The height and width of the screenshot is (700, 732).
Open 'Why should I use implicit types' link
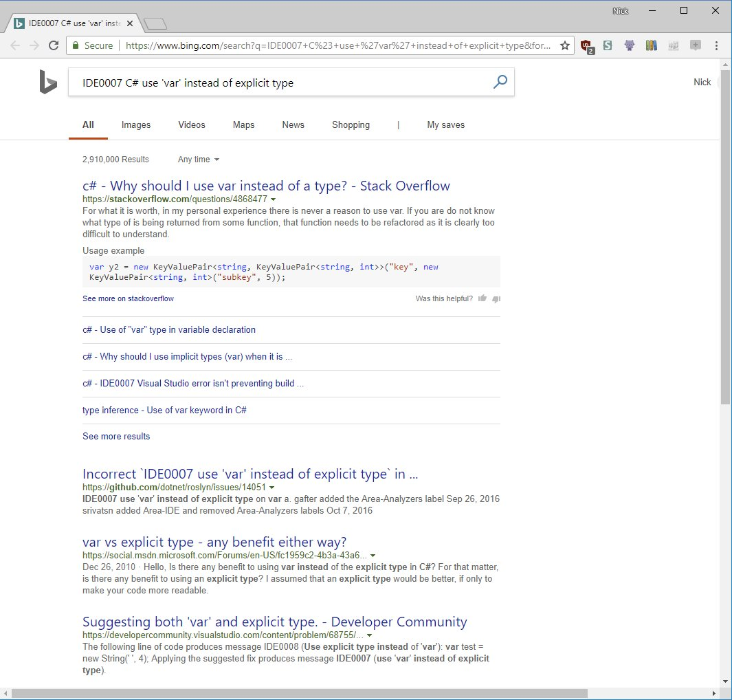coord(187,357)
